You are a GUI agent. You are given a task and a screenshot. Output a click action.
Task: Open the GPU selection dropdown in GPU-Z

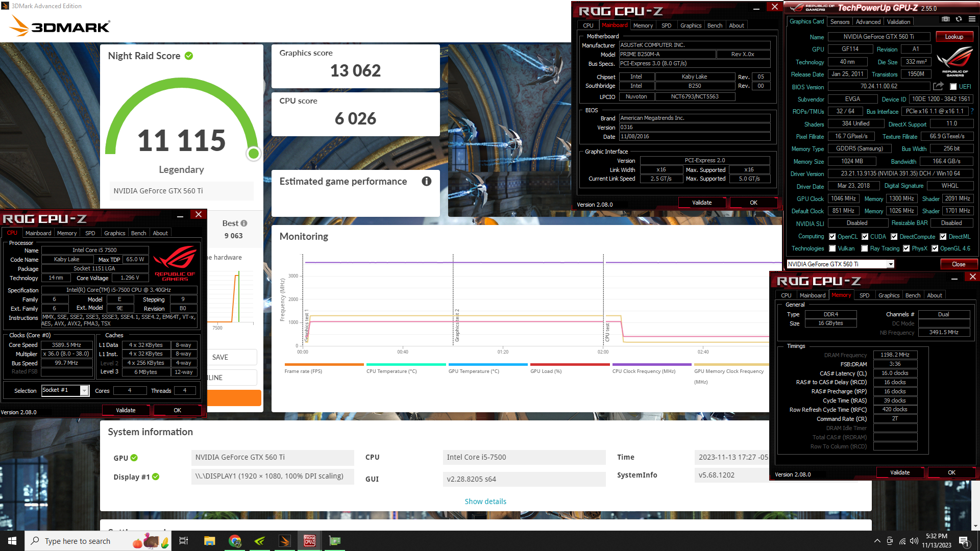890,264
